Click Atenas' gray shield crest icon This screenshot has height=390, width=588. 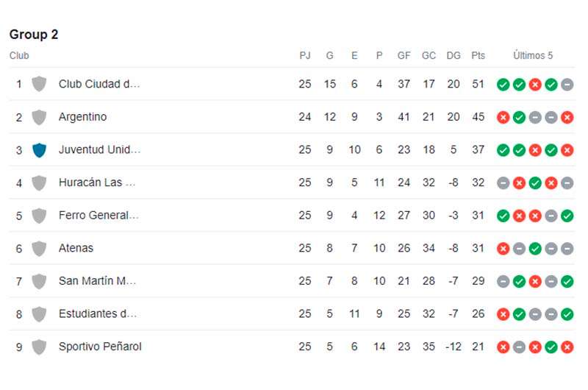(x=40, y=249)
